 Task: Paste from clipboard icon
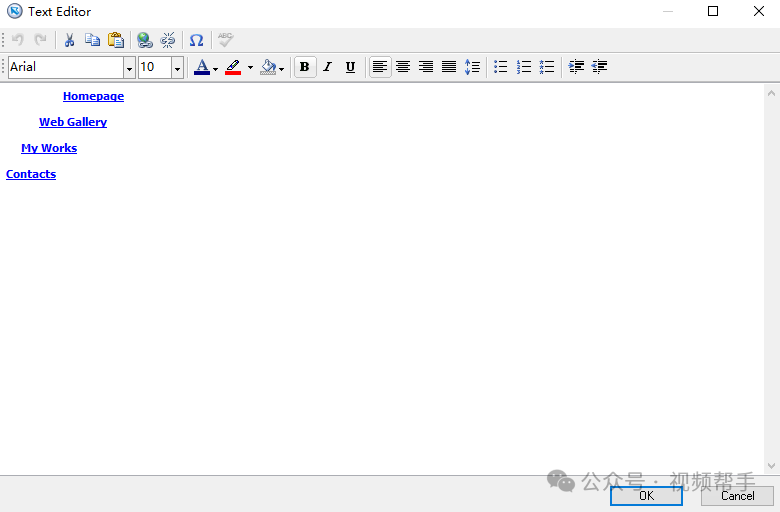point(115,40)
